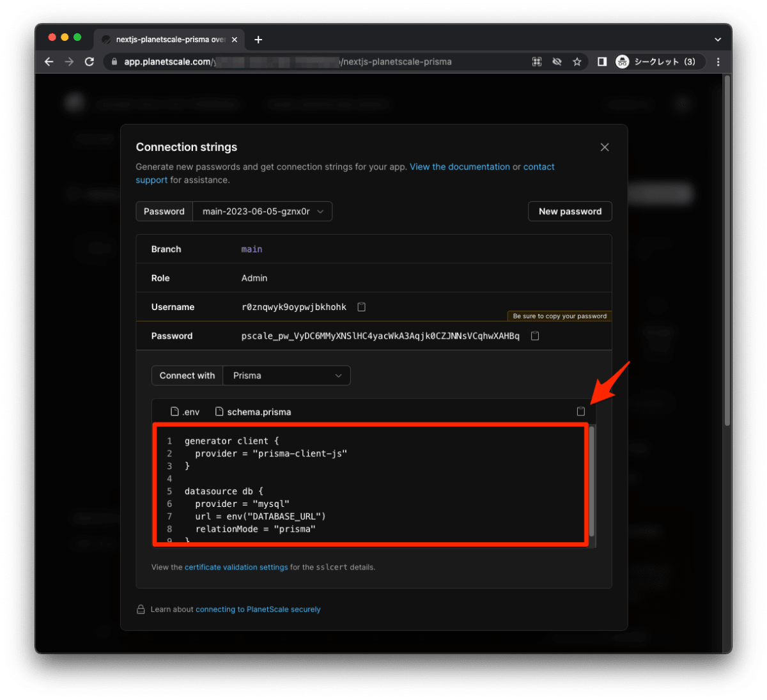
Task: Click the provider = "mysql" line
Action: pyautogui.click(x=242, y=504)
